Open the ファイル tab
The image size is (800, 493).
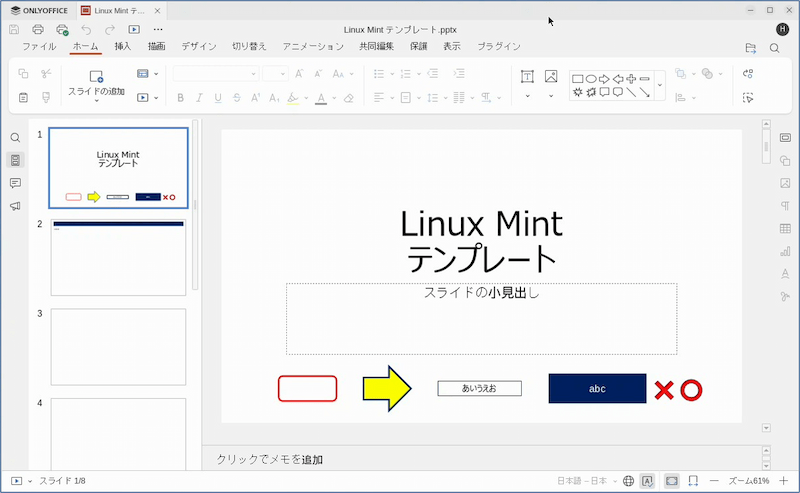(x=39, y=46)
